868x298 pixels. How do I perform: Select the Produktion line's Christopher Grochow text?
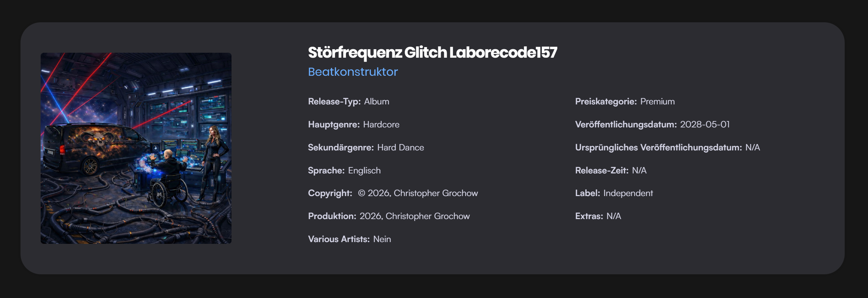click(x=427, y=216)
